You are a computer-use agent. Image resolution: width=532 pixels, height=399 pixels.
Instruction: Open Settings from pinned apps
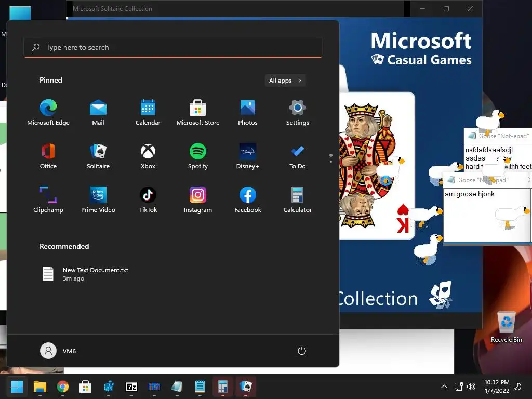[298, 113]
